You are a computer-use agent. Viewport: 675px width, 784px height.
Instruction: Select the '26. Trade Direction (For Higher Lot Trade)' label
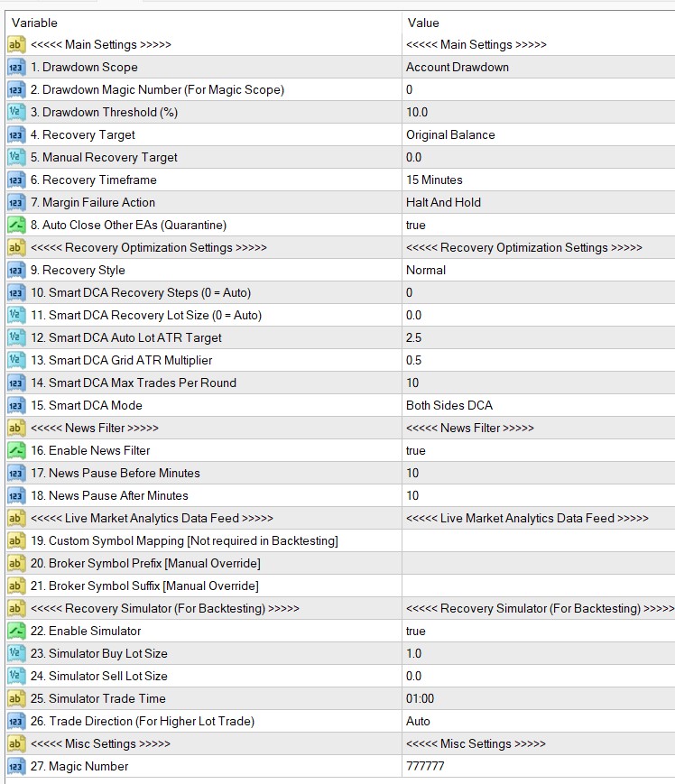[x=143, y=722]
